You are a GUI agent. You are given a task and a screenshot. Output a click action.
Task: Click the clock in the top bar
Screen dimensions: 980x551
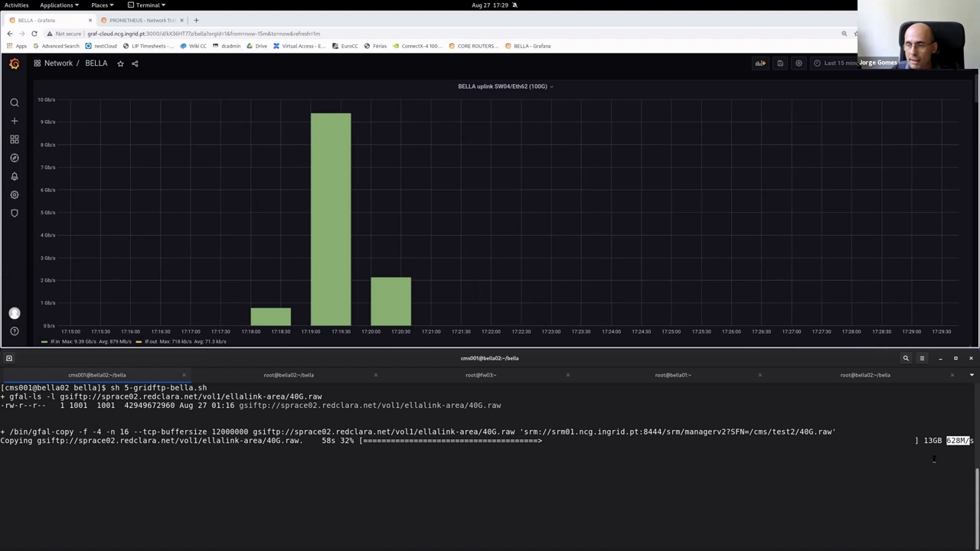pyautogui.click(x=490, y=5)
